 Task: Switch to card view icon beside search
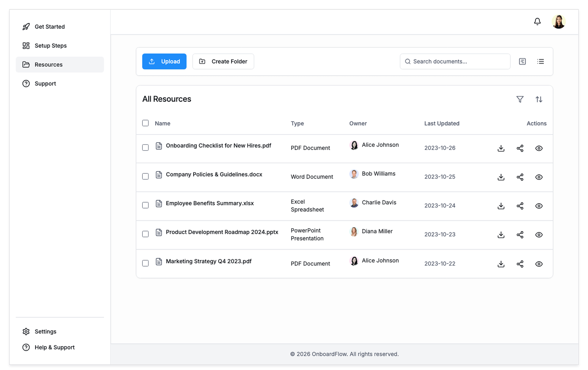(x=522, y=62)
